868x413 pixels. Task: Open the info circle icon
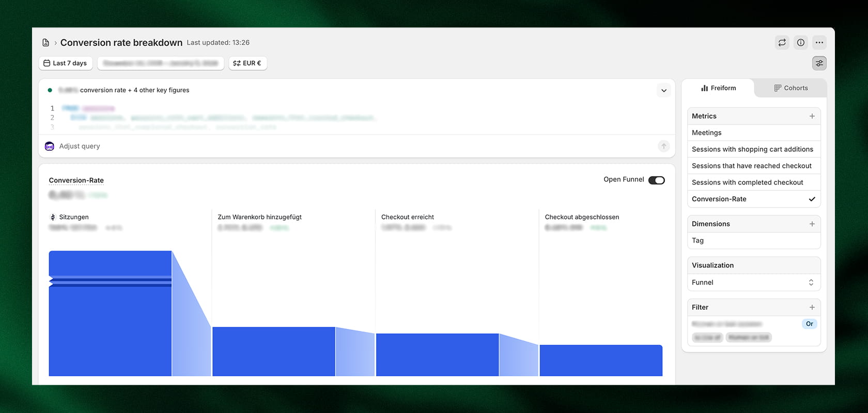coord(800,42)
